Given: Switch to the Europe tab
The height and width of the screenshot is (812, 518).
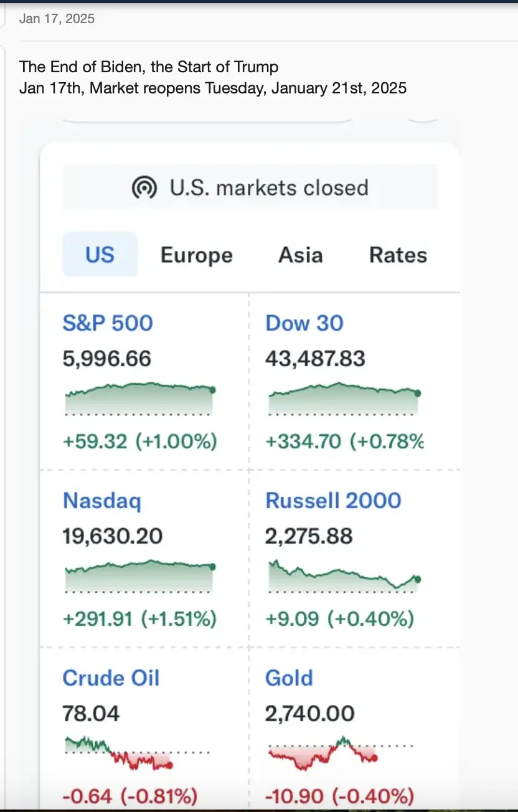Looking at the screenshot, I should pos(196,255).
